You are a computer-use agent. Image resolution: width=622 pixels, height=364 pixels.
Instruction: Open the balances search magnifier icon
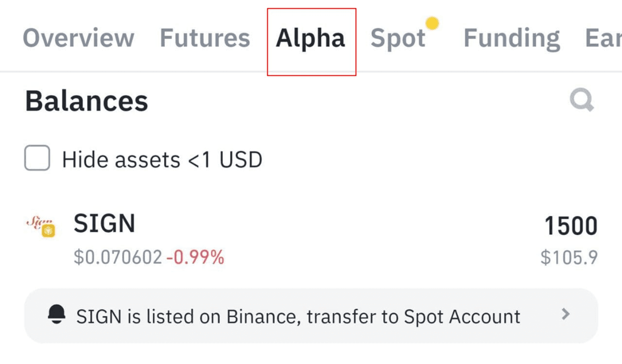(582, 101)
